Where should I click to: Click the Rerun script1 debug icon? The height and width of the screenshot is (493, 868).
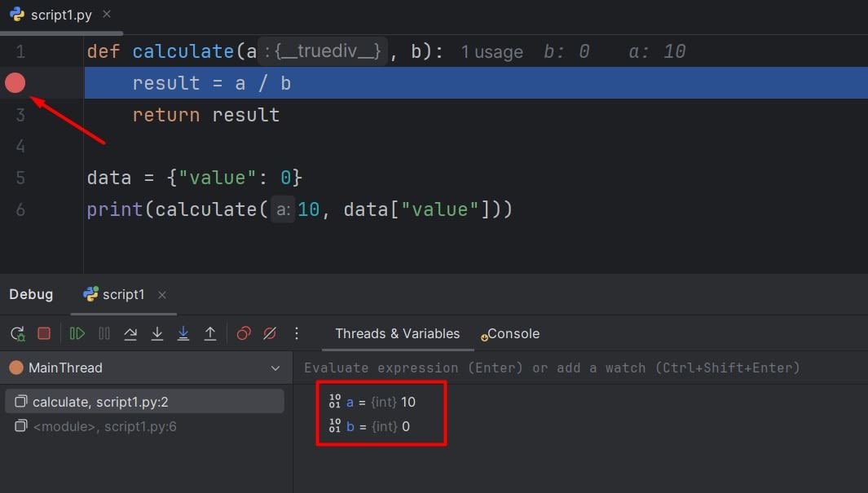coord(18,333)
